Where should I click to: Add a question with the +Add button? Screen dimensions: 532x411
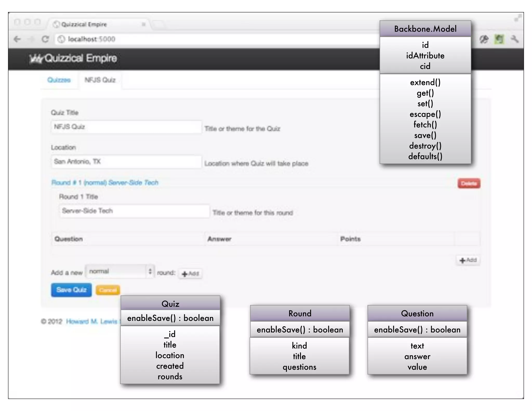pos(468,260)
